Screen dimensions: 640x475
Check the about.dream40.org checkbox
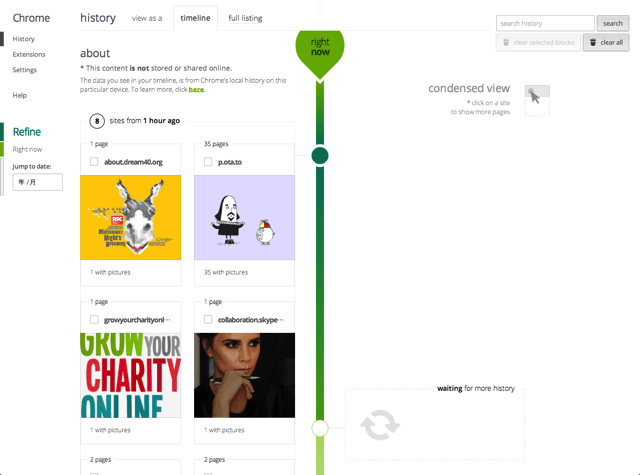(94, 162)
